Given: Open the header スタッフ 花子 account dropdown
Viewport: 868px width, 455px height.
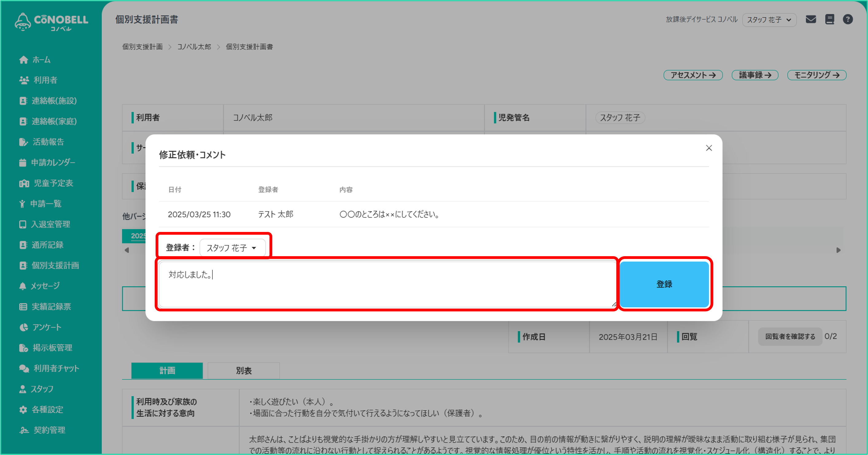Looking at the screenshot, I should [769, 20].
